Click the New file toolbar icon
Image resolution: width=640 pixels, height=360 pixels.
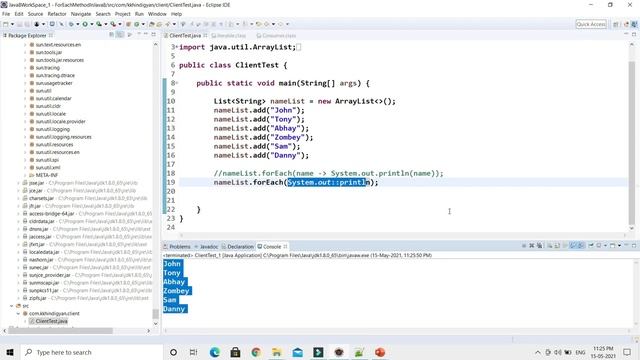[5, 24]
